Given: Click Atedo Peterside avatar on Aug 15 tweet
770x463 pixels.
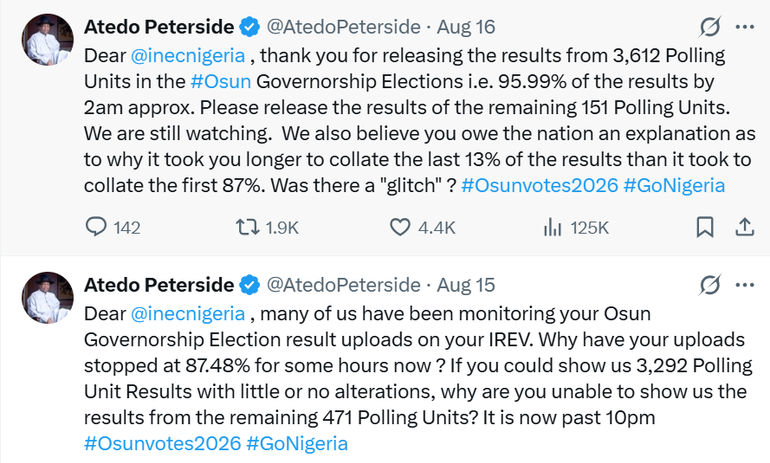Looking at the screenshot, I should (x=48, y=298).
